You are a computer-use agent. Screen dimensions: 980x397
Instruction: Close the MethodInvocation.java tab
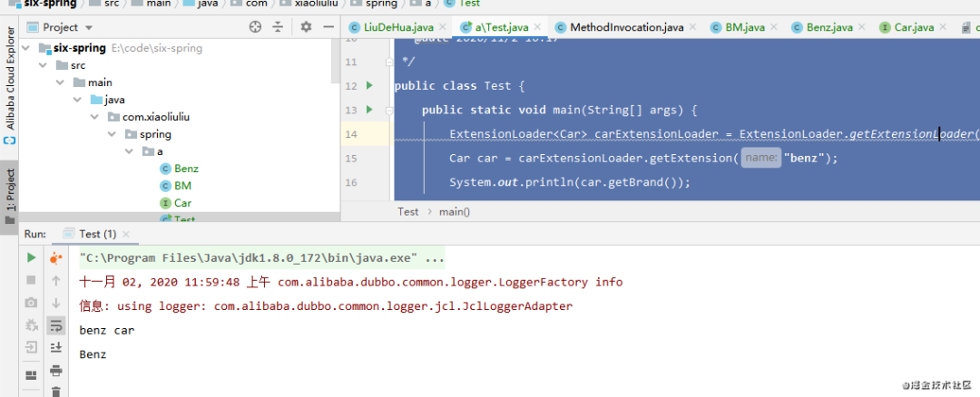692,27
